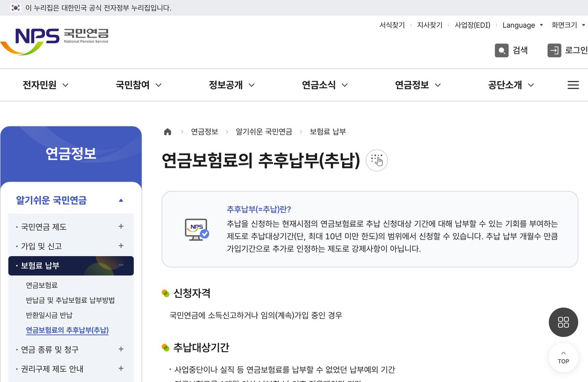Open the 반환일시금 반납 item

(49, 315)
